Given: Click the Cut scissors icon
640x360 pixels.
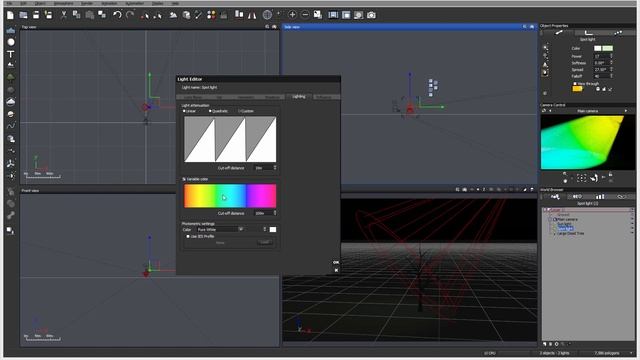Looking at the screenshot, I should (64, 15).
